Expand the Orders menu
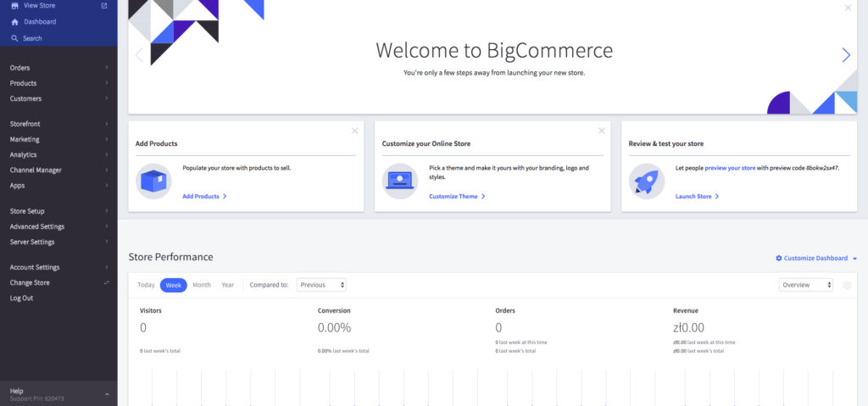 coord(58,68)
